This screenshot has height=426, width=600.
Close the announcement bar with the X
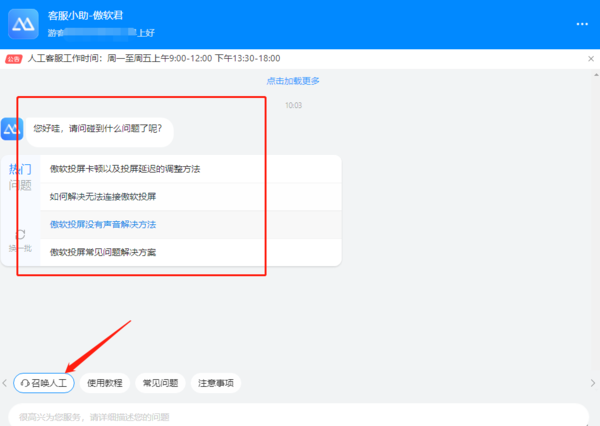point(590,59)
